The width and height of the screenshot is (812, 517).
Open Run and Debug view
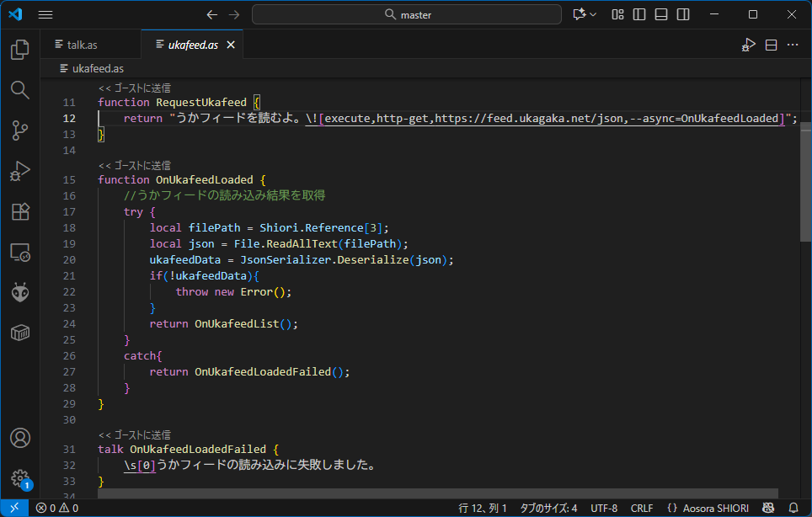coord(19,171)
